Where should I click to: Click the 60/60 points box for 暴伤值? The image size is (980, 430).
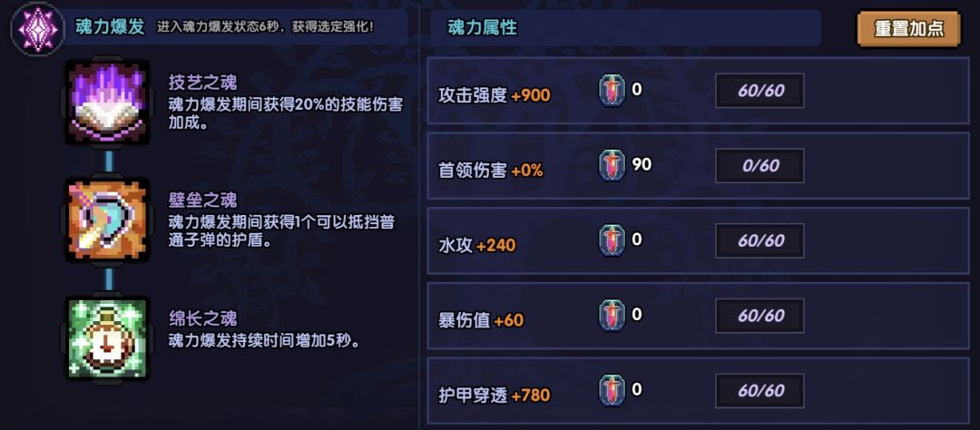tap(760, 316)
